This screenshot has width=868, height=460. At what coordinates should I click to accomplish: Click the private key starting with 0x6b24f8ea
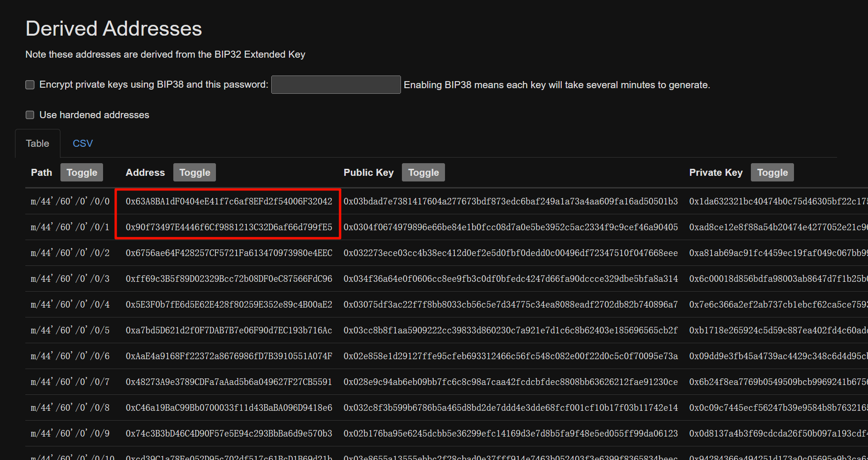click(778, 382)
